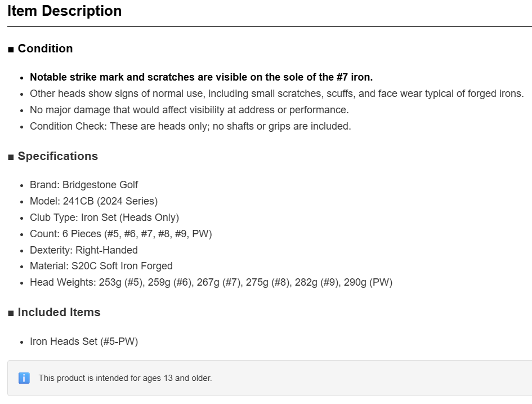Click the blue info icon
The width and height of the screenshot is (532, 404).
coord(24,378)
